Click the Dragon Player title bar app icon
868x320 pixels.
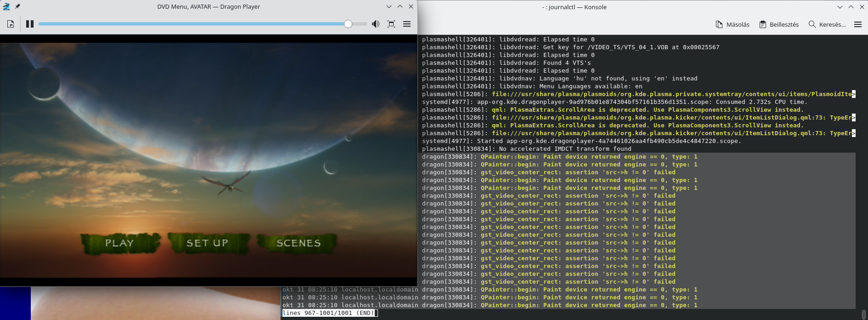(6, 6)
